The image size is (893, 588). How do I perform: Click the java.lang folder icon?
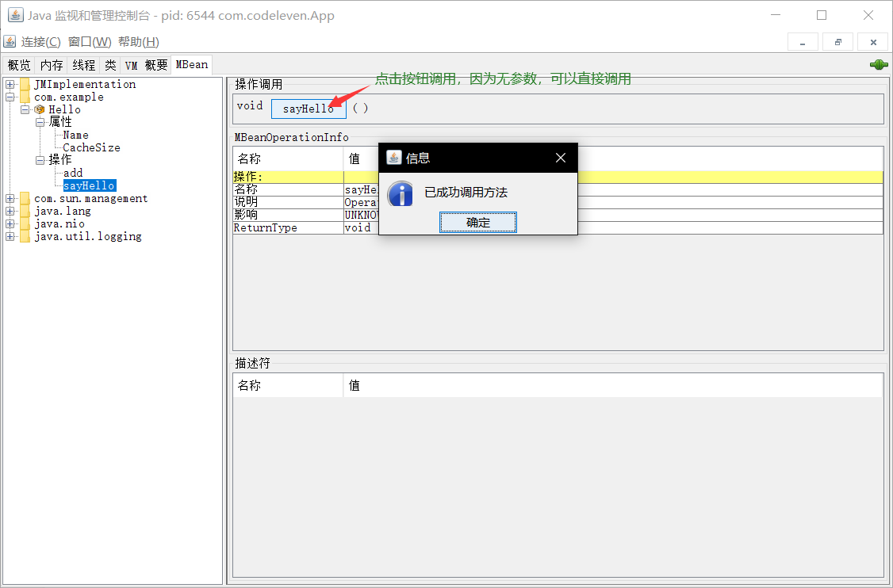pos(25,211)
